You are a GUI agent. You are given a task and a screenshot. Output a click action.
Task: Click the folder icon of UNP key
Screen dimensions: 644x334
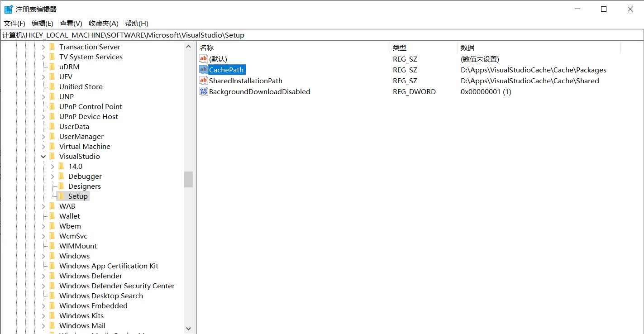pos(52,96)
